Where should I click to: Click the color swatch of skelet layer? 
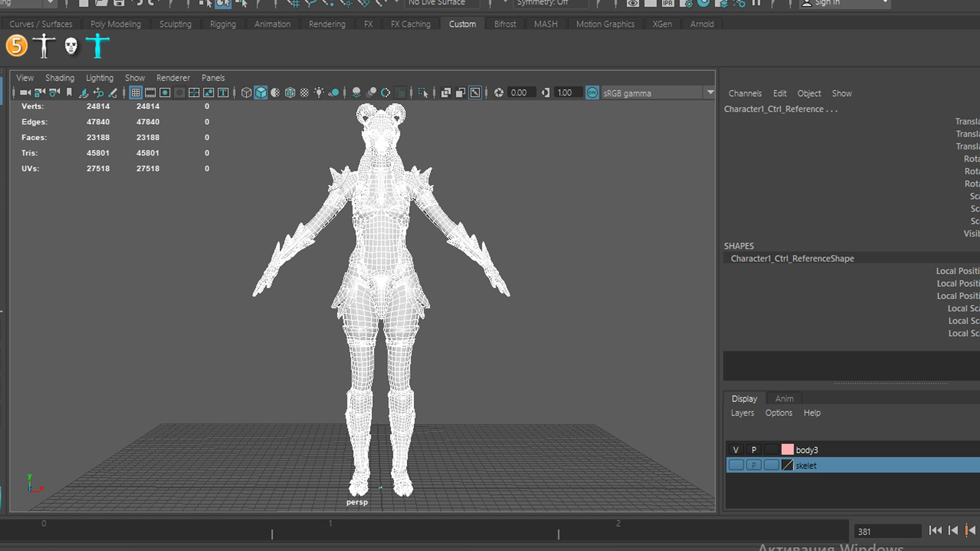(x=788, y=465)
